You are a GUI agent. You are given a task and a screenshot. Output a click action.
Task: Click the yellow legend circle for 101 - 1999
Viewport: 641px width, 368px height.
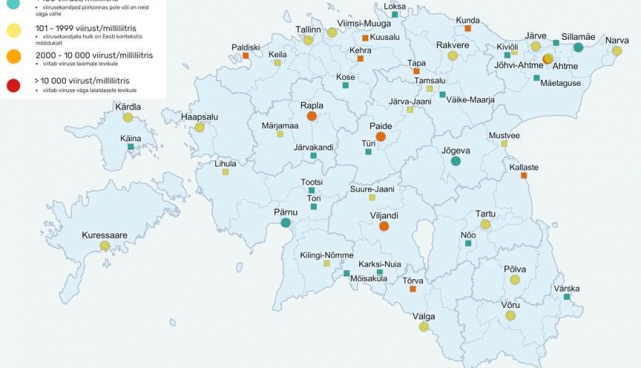(14, 31)
